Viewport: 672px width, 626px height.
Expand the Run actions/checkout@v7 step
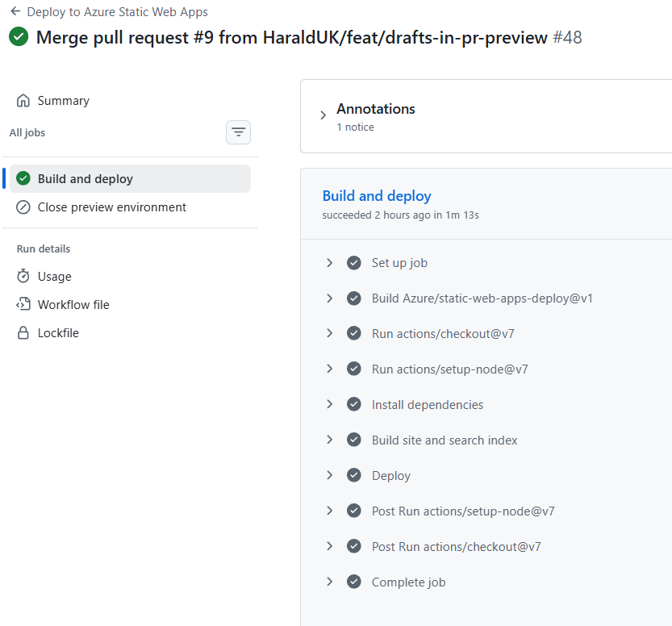[329, 333]
